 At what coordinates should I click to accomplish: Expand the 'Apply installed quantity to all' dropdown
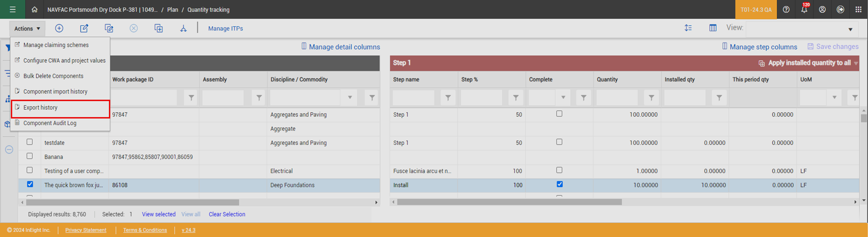coord(856,63)
